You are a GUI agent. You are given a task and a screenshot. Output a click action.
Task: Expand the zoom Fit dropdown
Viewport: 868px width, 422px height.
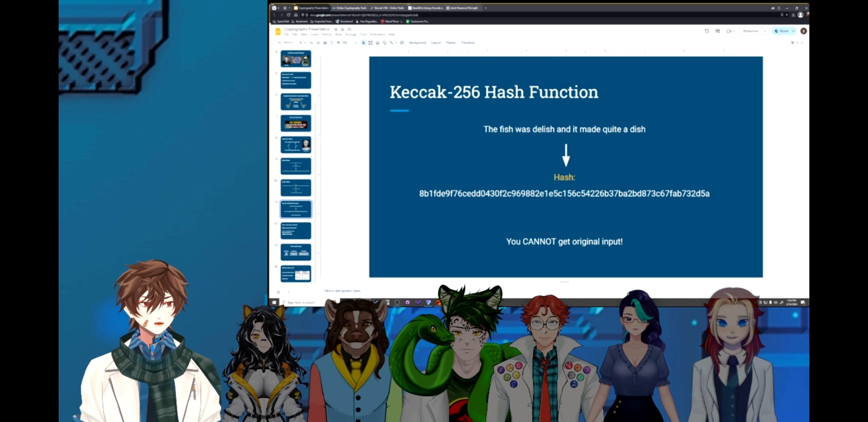tap(355, 43)
